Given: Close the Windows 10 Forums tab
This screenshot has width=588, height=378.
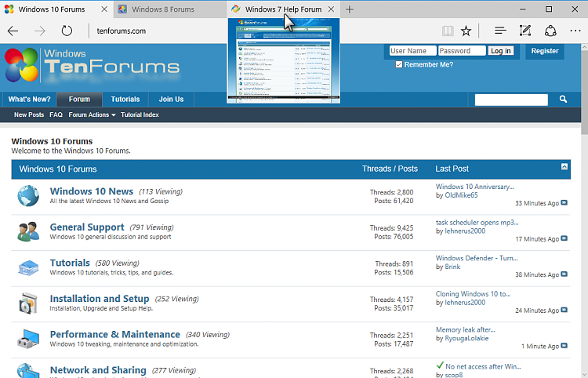Looking at the screenshot, I should (104, 9).
